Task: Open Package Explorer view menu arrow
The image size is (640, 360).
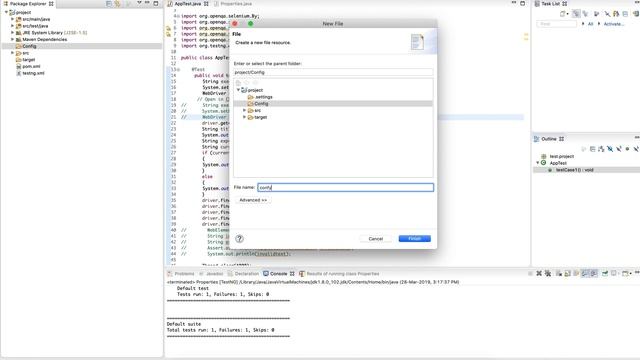Action: [x=139, y=3]
